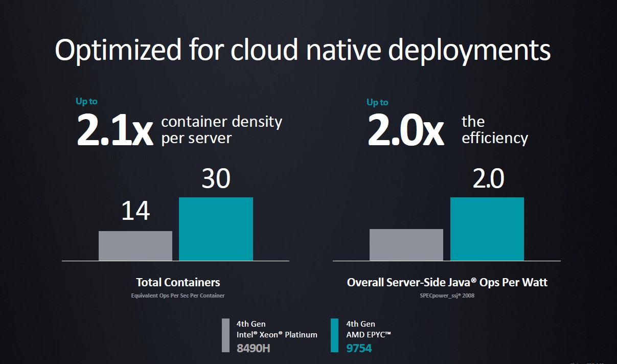The width and height of the screenshot is (617, 364).
Task: Select the 9754 model number in legend
Action: [x=359, y=349]
